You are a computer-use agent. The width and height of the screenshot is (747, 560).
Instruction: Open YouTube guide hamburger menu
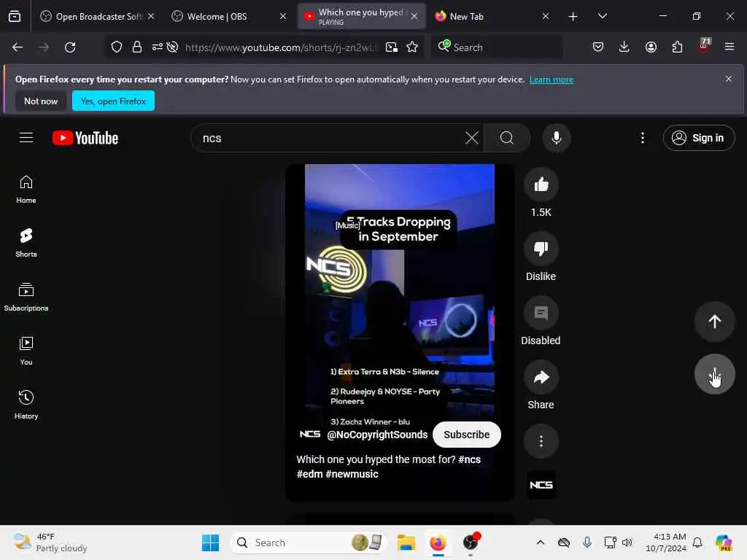[x=26, y=138]
